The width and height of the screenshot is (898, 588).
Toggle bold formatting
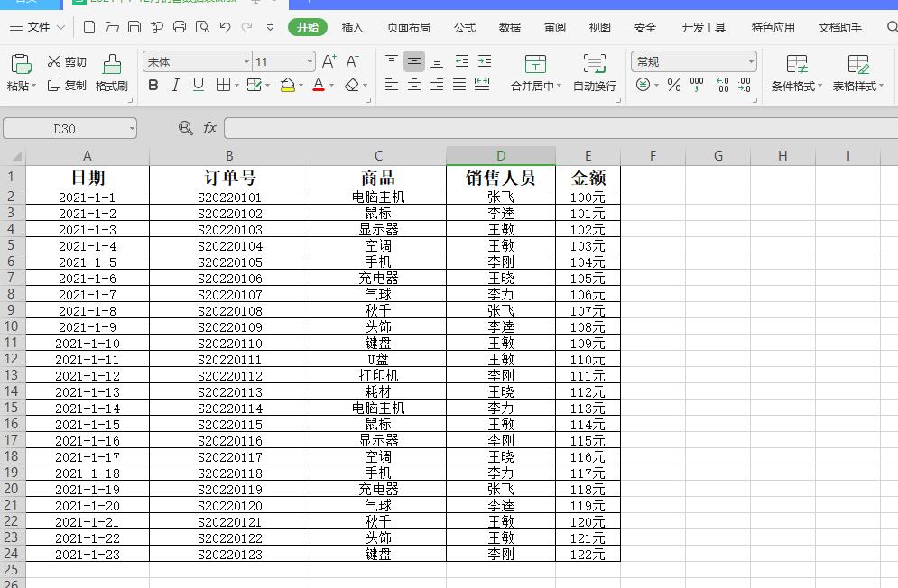click(x=153, y=86)
